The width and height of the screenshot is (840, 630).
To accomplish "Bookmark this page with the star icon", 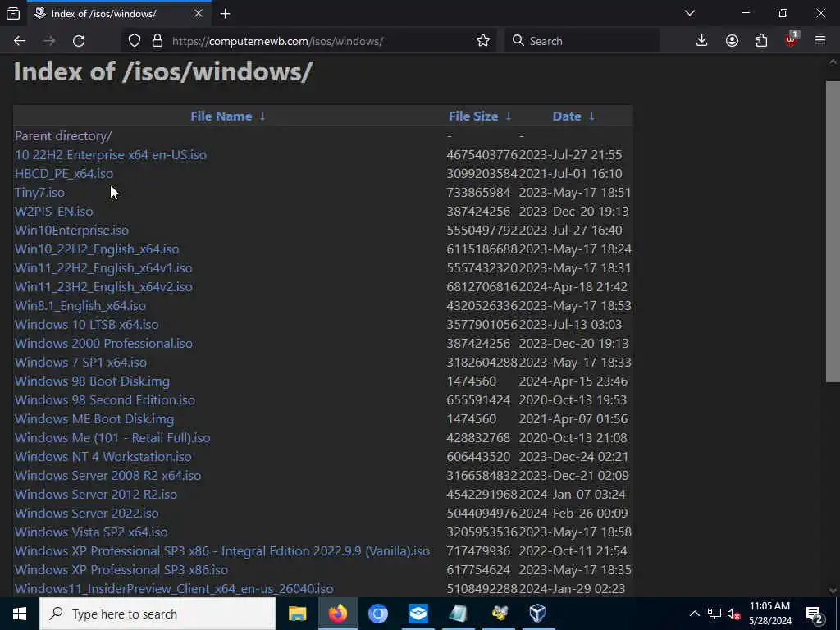I will [x=482, y=41].
